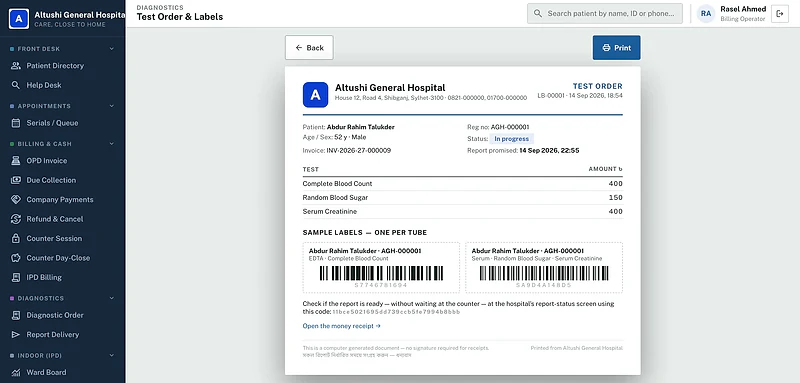Screen dimensions: 800x383
Task: Click the Serum sample label barcode
Action: pyautogui.click(x=544, y=273)
